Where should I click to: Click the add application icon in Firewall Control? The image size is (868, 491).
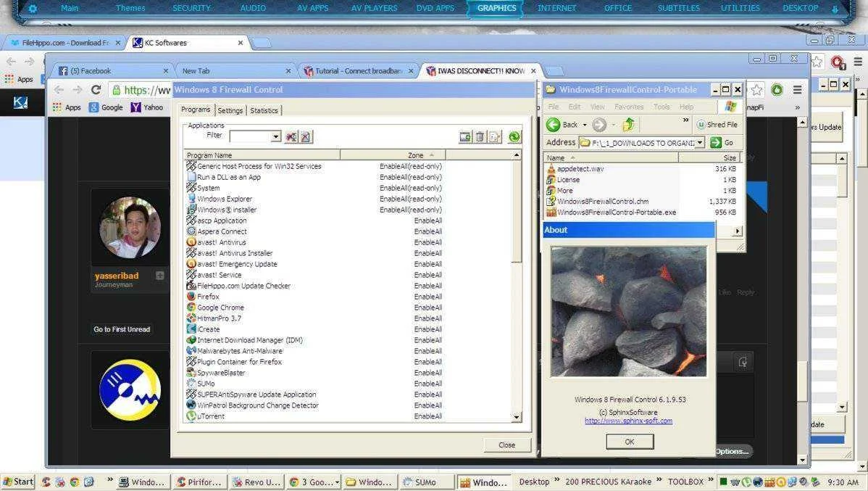click(x=465, y=137)
